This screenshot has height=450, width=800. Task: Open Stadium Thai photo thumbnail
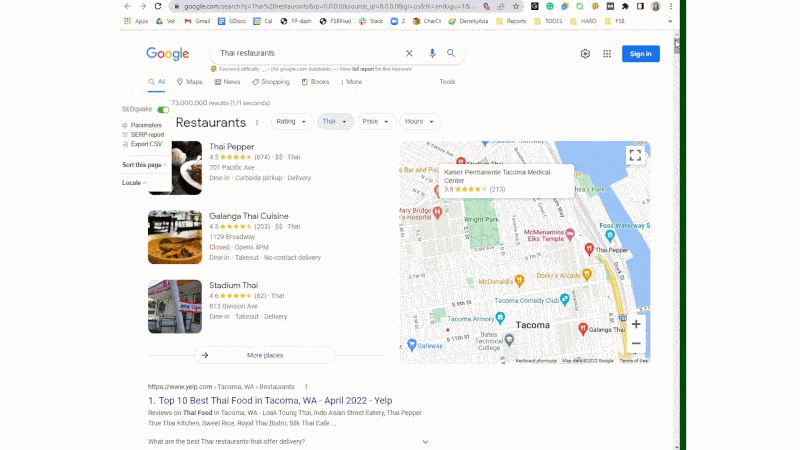point(175,306)
